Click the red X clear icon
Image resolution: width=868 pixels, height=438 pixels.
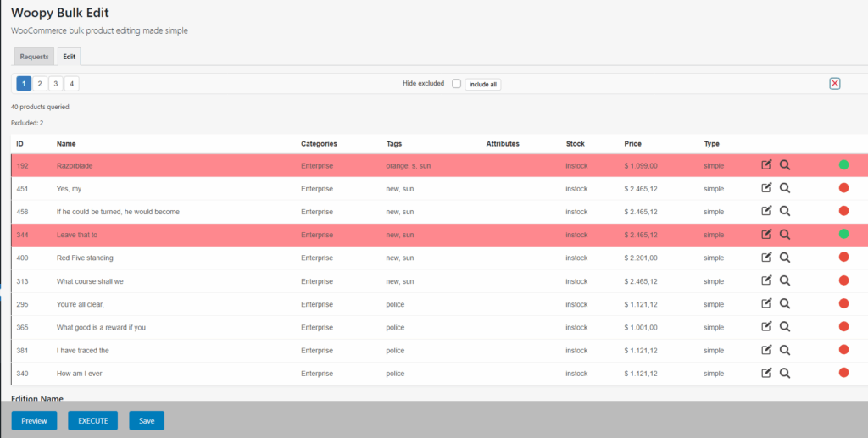(835, 83)
